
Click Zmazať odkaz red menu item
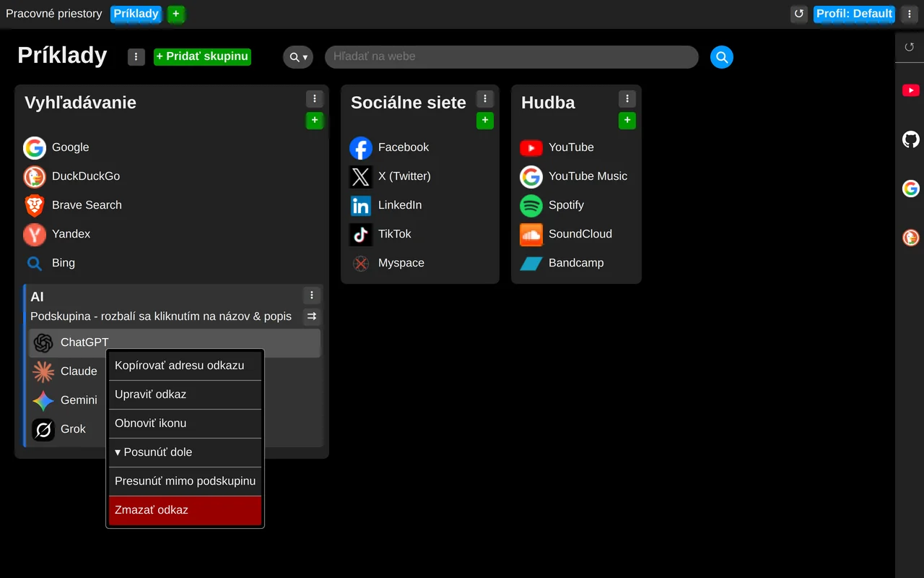185,510
